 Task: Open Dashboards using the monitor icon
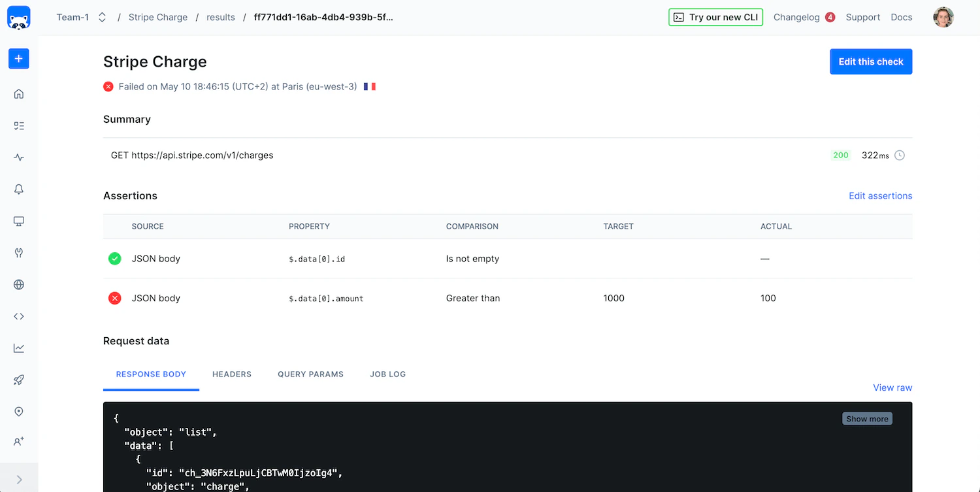coord(18,221)
